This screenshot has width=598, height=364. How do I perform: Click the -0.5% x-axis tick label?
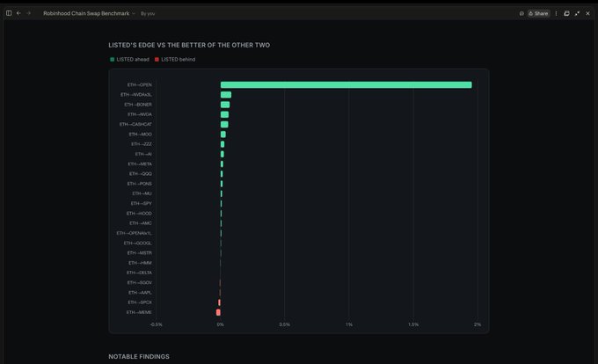pos(156,324)
